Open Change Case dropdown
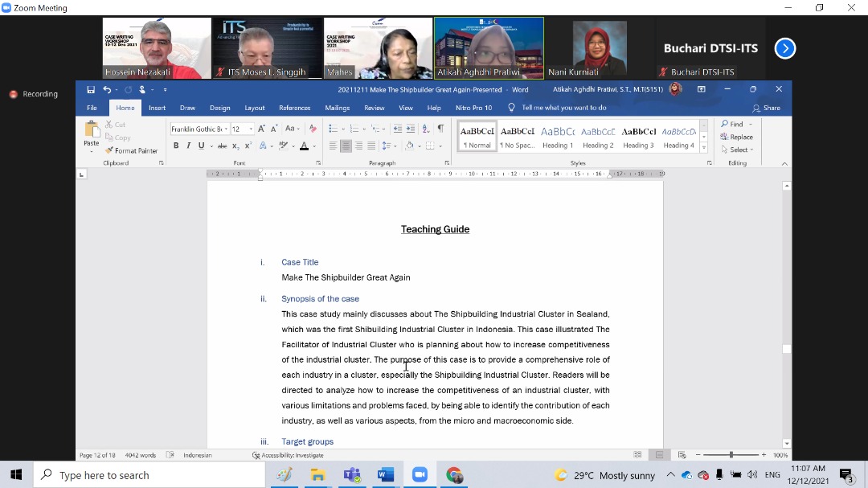Screen dimensions: 868x488 click(x=292, y=129)
